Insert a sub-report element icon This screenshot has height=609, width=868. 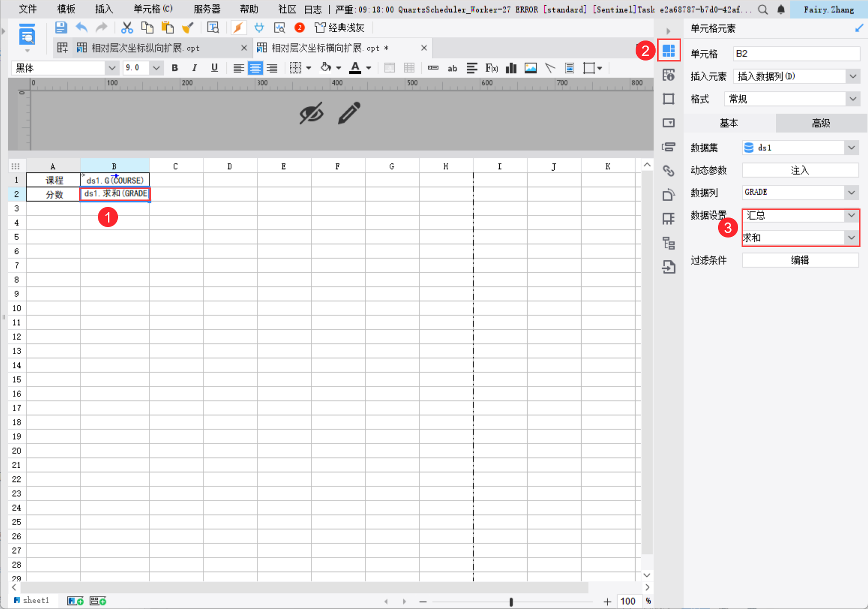pos(570,68)
